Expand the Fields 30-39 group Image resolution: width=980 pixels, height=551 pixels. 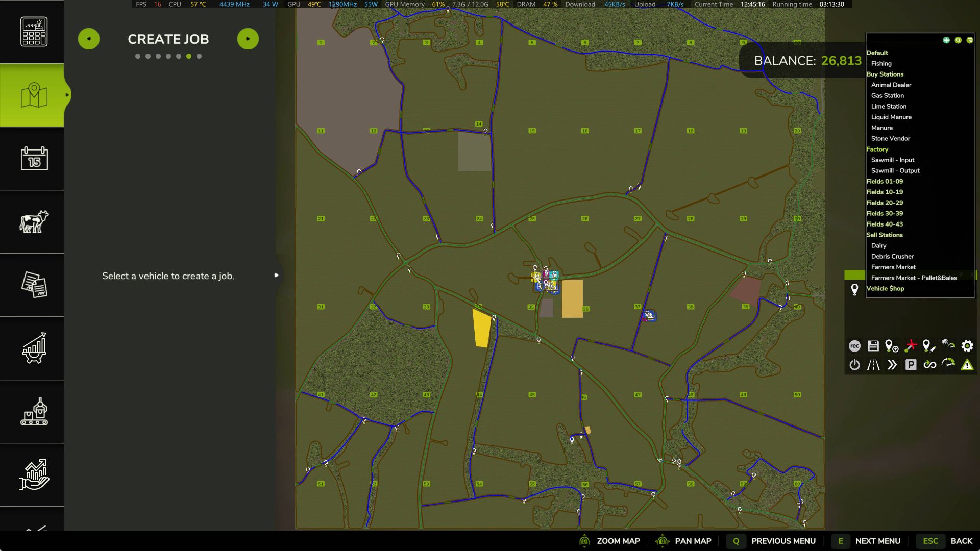tap(885, 213)
